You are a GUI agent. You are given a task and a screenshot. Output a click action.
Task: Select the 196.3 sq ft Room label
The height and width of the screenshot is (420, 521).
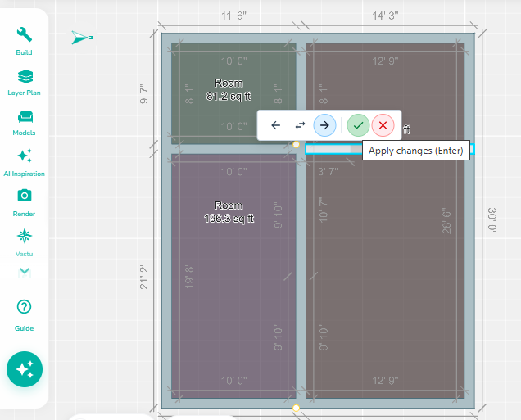(229, 212)
